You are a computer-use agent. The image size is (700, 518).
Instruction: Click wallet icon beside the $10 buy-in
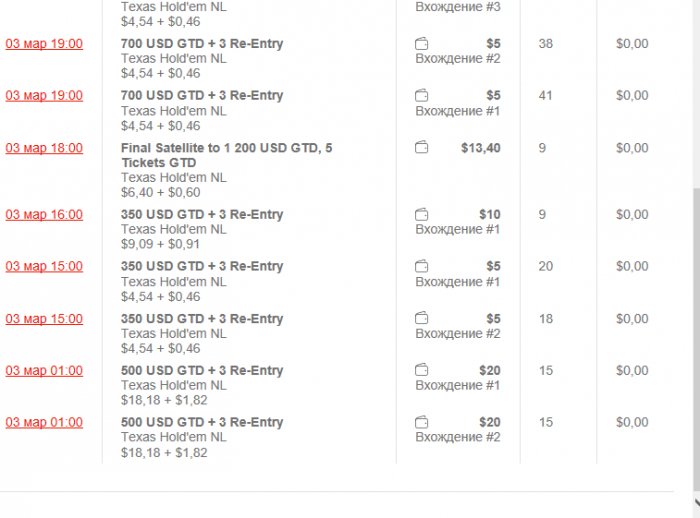click(x=422, y=214)
